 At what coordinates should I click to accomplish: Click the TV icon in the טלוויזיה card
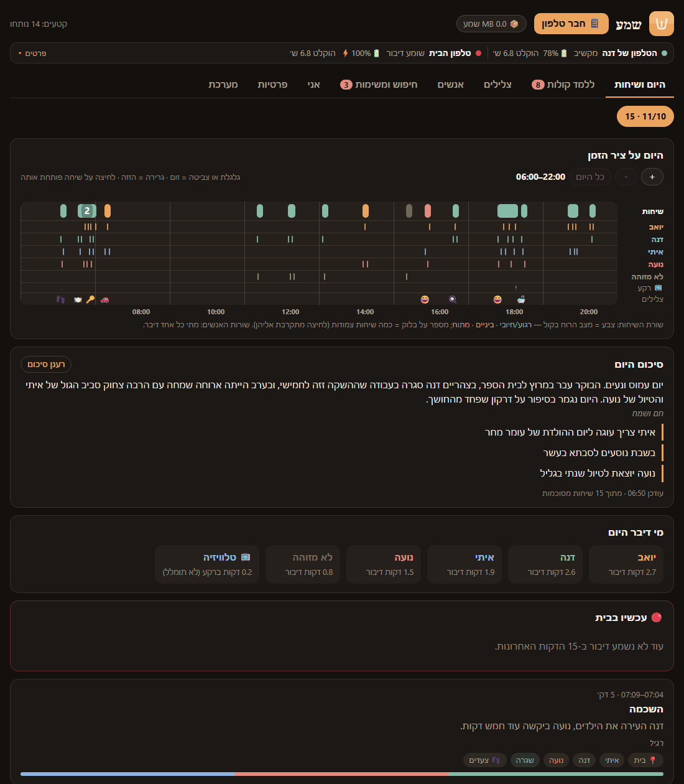pos(246,557)
